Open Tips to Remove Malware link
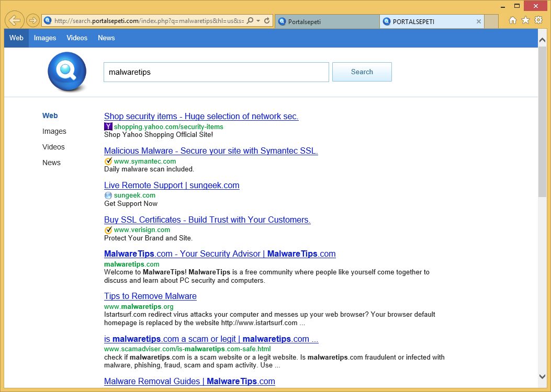This screenshot has width=551, height=392. 150,296
